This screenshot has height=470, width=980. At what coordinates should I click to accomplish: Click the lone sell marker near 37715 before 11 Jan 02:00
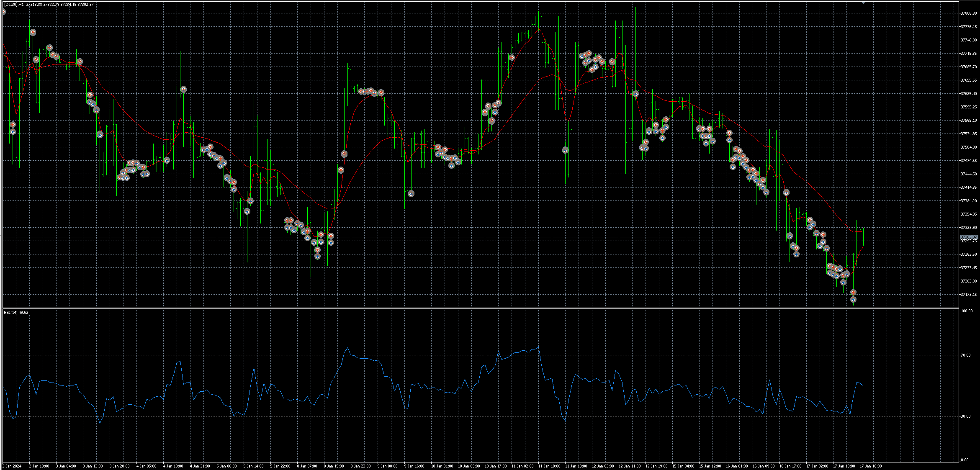click(512, 57)
